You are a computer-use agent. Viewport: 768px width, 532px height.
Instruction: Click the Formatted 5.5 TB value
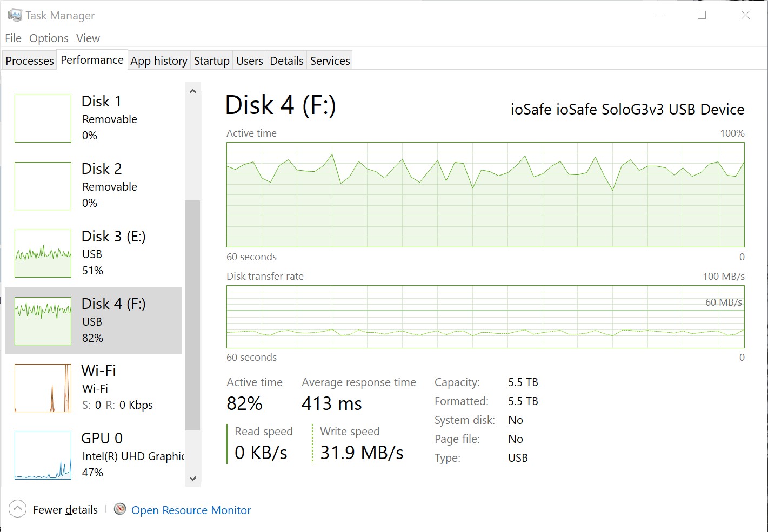(x=523, y=401)
